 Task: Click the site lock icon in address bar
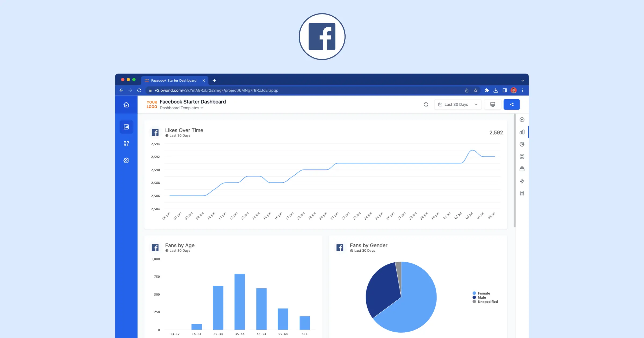point(150,90)
